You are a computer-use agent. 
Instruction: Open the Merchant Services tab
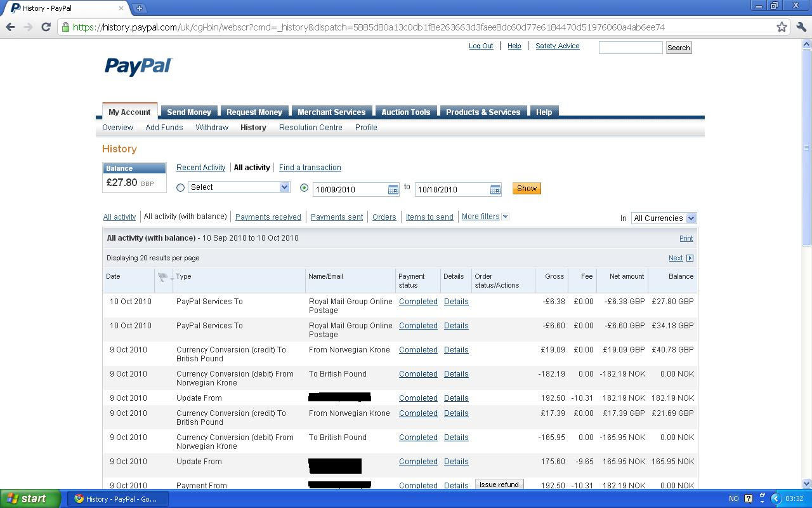[x=332, y=112]
